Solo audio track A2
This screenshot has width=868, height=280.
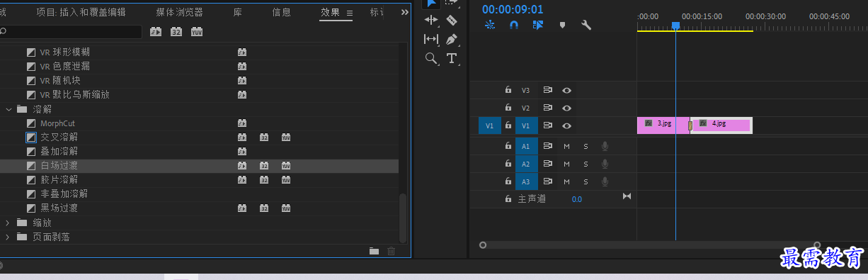point(586,164)
